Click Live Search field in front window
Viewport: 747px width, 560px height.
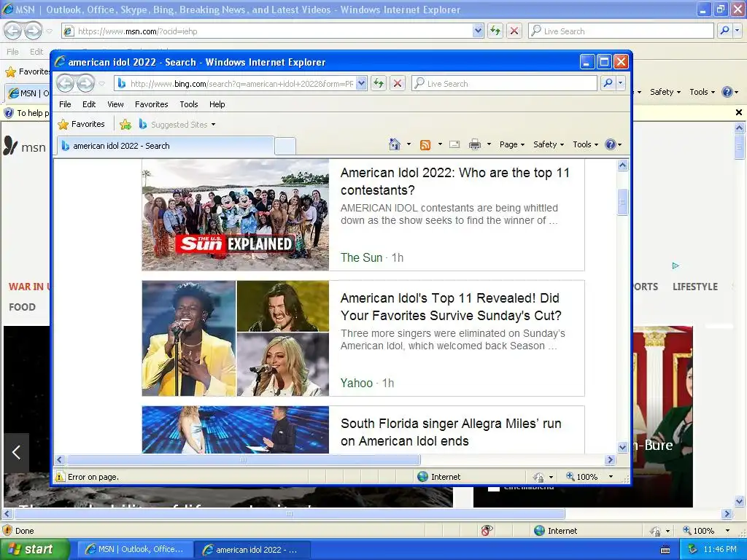[504, 84]
